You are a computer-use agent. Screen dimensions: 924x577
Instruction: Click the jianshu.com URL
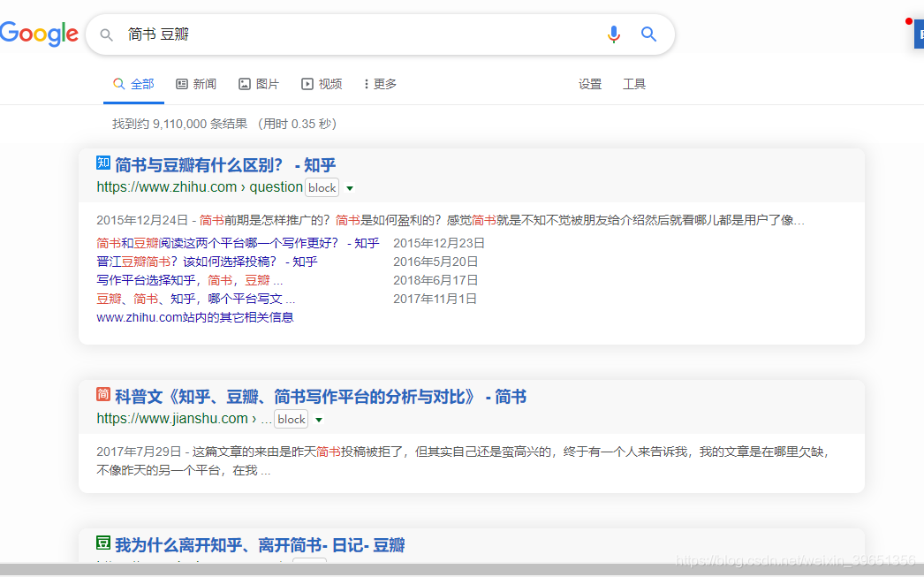point(185,419)
